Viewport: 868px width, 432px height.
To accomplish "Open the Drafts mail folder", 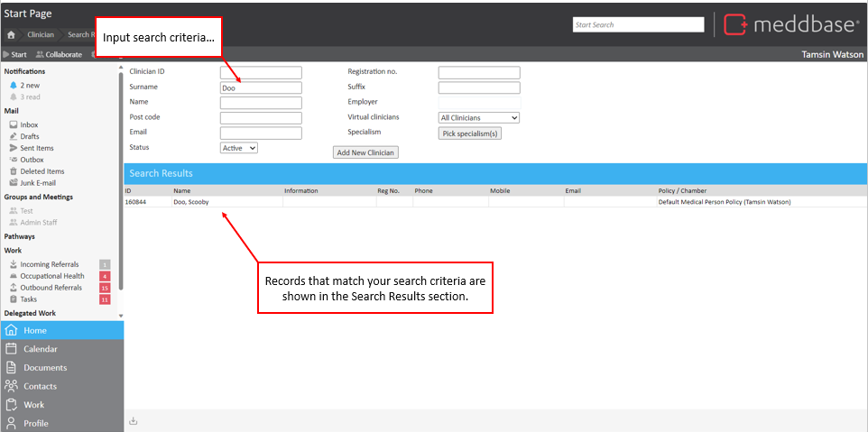I will (x=30, y=136).
